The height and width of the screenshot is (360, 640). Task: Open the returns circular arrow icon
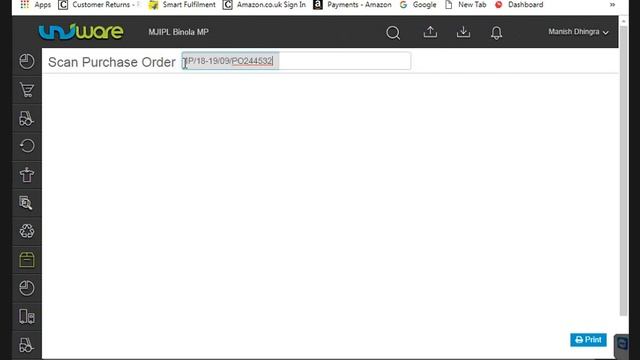coord(27,146)
